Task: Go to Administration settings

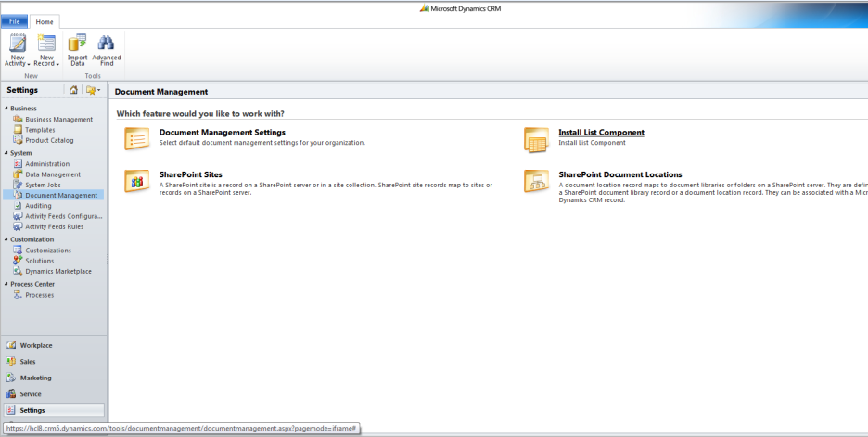Action: [x=47, y=164]
